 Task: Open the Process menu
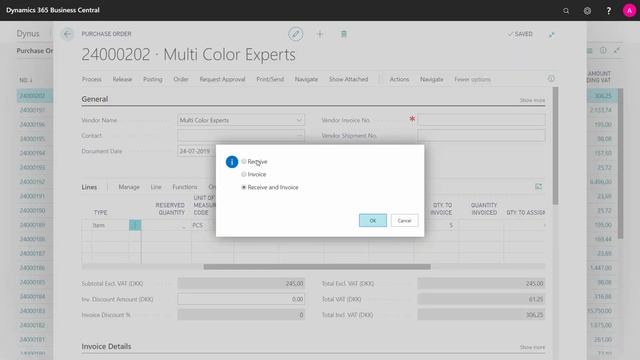click(91, 79)
